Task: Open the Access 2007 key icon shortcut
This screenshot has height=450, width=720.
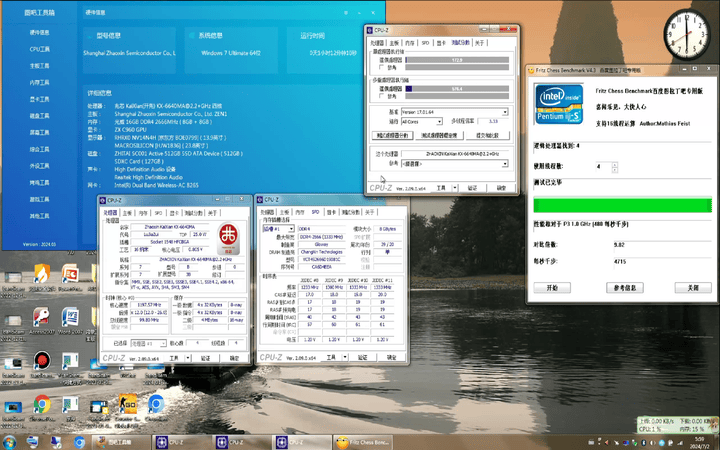Action: 41,318
